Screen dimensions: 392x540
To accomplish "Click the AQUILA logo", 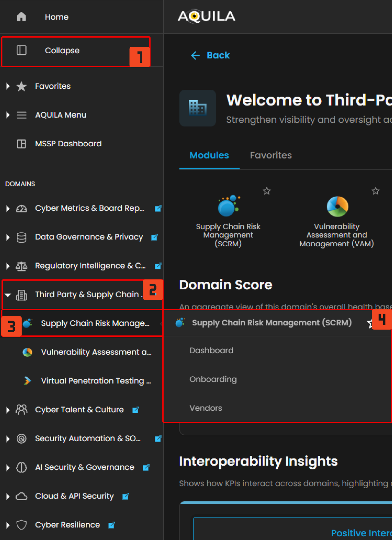I will point(206,17).
